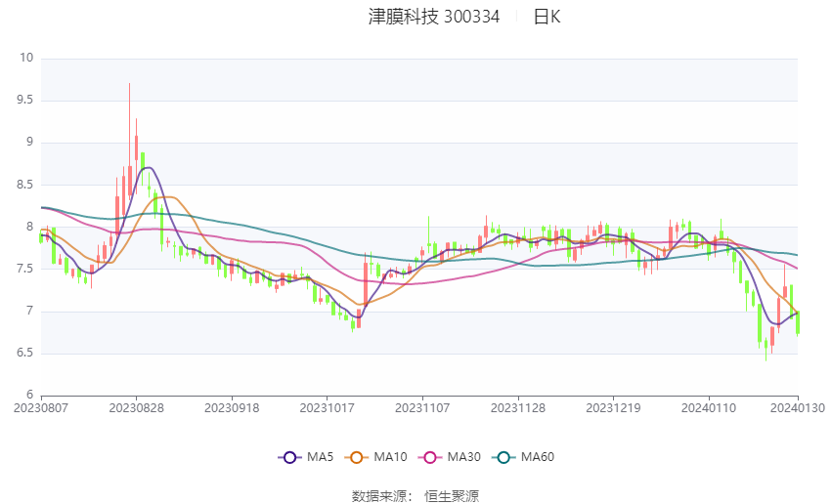Toggle the MA10 orange legend marker
The image size is (831, 504).
pos(356,457)
